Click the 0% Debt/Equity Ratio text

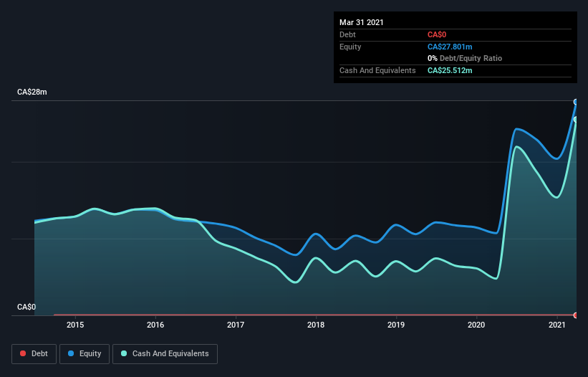click(x=465, y=59)
